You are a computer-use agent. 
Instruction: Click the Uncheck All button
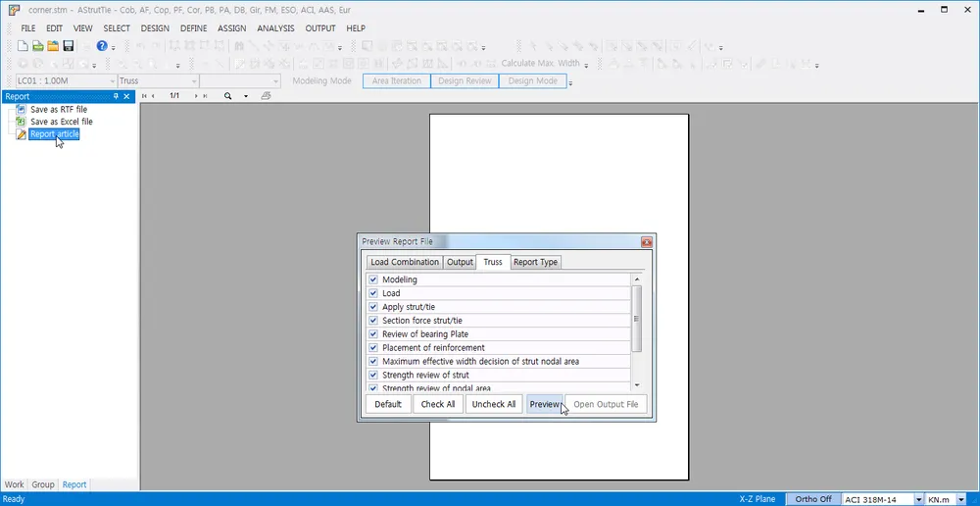point(494,404)
